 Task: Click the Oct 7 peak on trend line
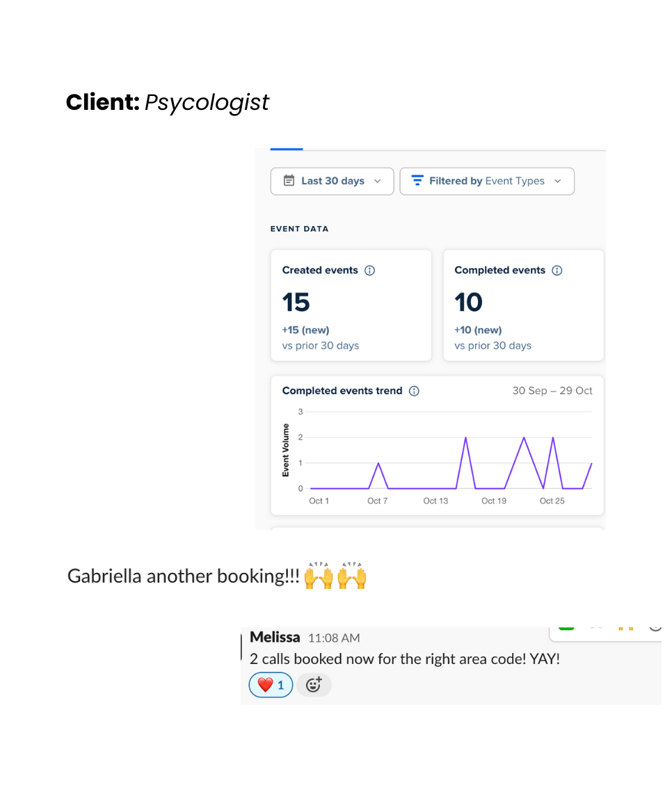coord(378,463)
